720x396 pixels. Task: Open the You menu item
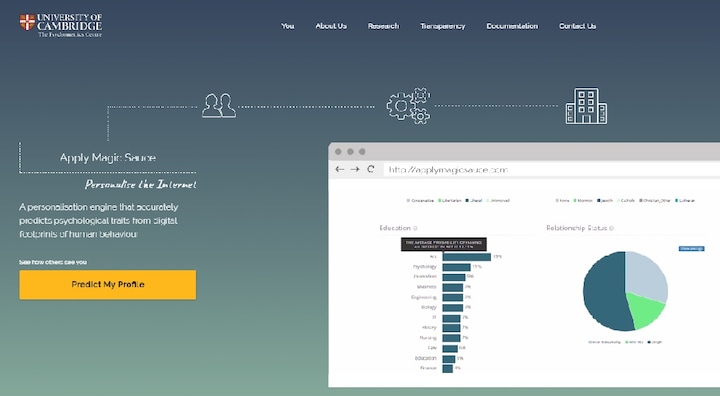tap(287, 26)
